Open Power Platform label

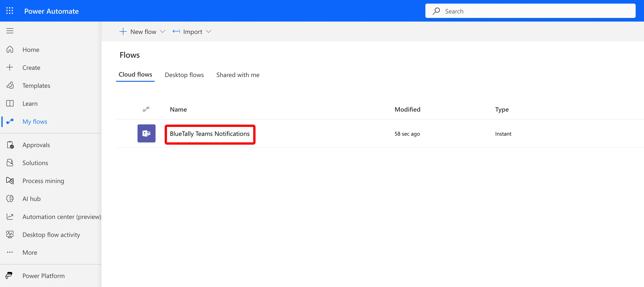(44, 276)
